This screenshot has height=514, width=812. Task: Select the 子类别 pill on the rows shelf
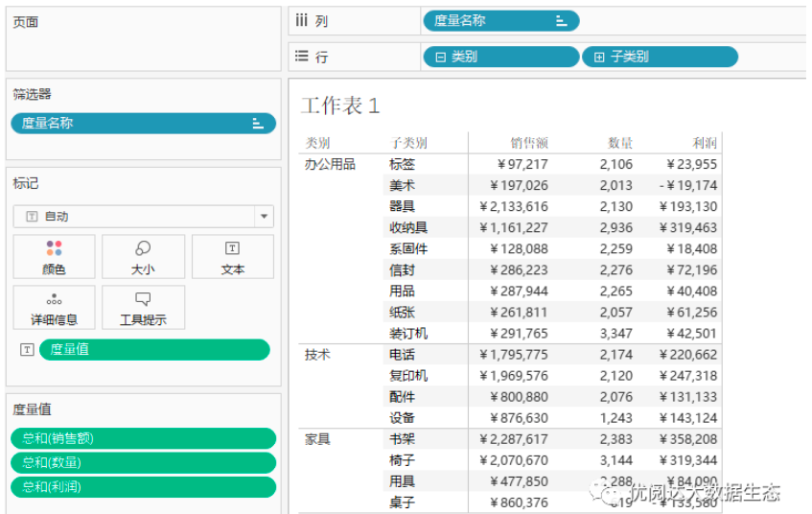pyautogui.click(x=660, y=57)
